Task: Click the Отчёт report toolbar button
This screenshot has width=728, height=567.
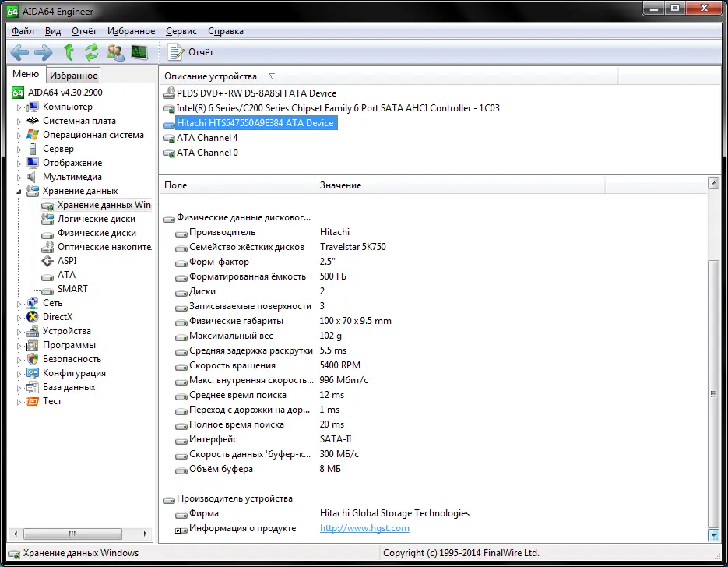Action: coord(192,52)
